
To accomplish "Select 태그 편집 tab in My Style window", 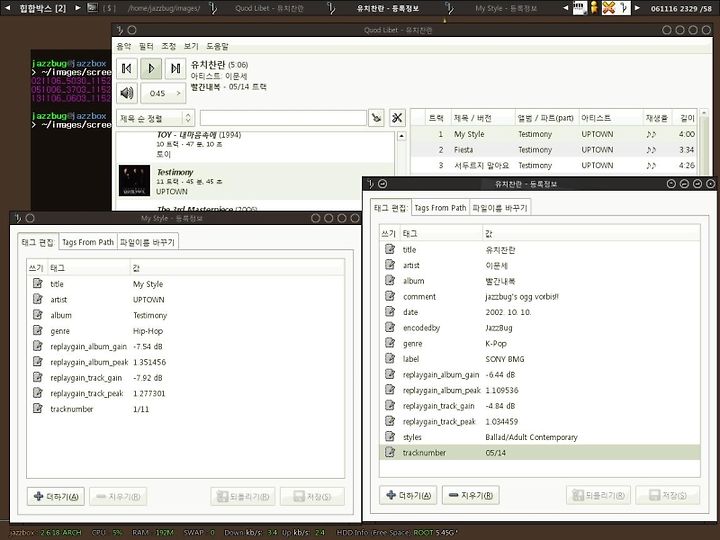I will pyautogui.click(x=38, y=242).
